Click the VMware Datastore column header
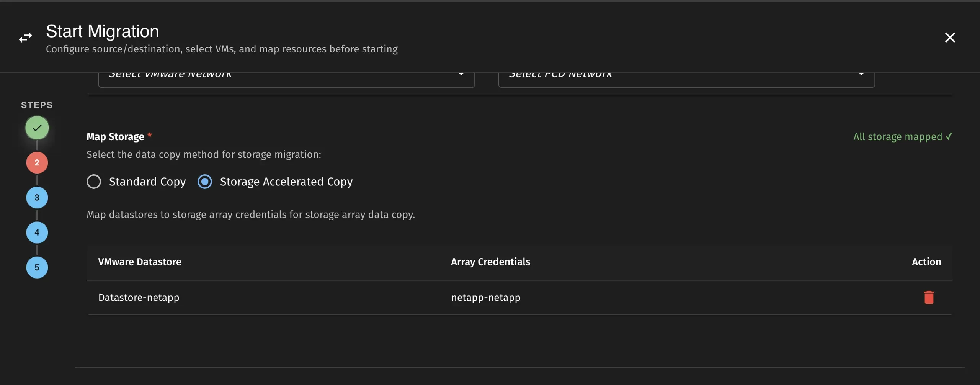The width and height of the screenshot is (980, 385). 139,262
